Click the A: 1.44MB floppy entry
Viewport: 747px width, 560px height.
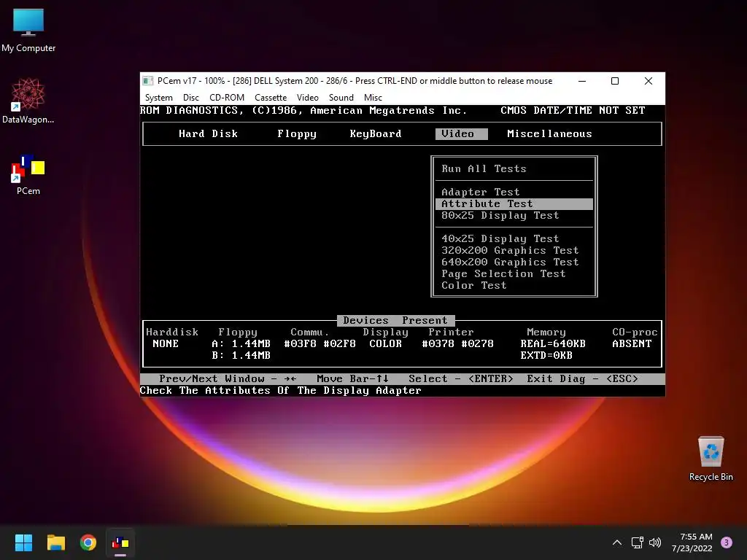pyautogui.click(x=241, y=344)
